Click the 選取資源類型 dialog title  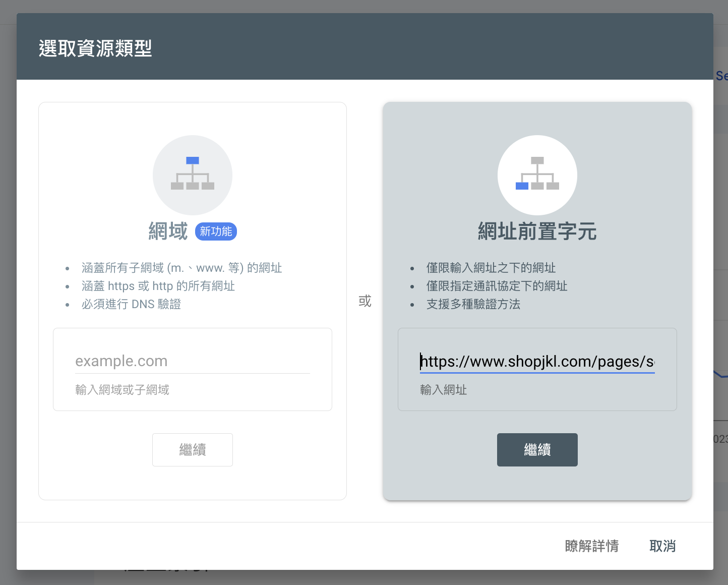[x=95, y=48]
